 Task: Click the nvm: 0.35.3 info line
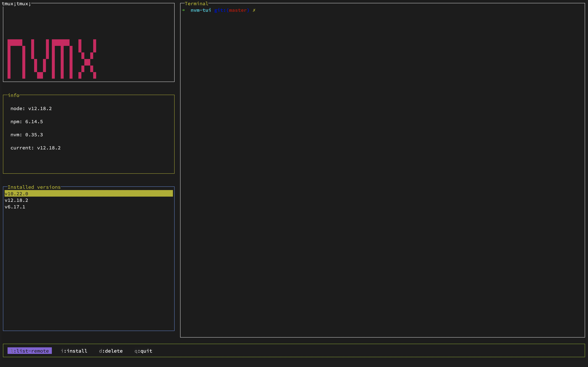point(27,135)
